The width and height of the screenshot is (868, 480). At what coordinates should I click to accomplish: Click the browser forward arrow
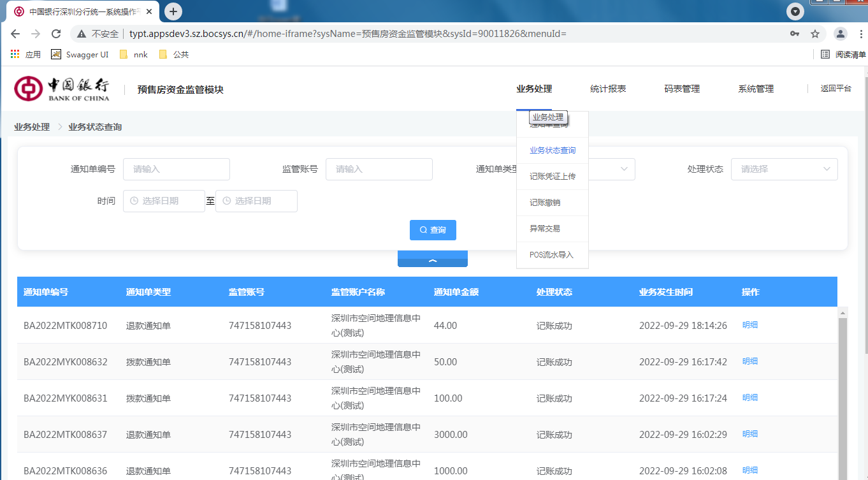click(x=36, y=34)
